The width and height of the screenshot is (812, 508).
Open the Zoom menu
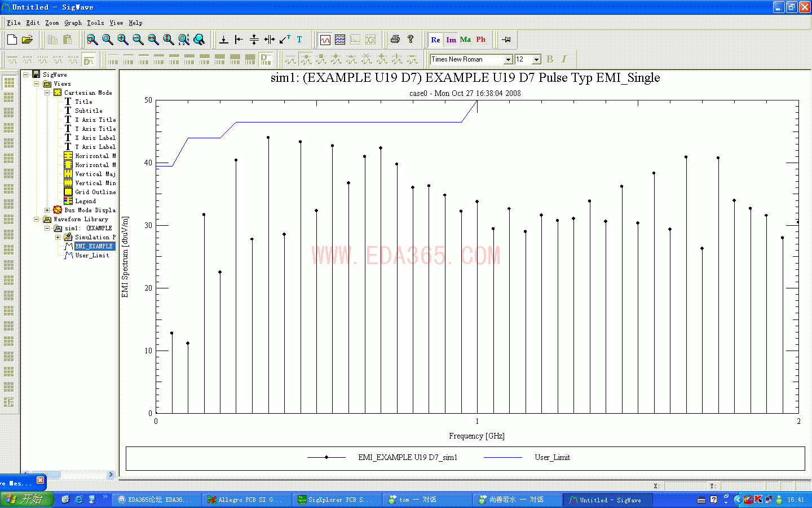click(52, 23)
